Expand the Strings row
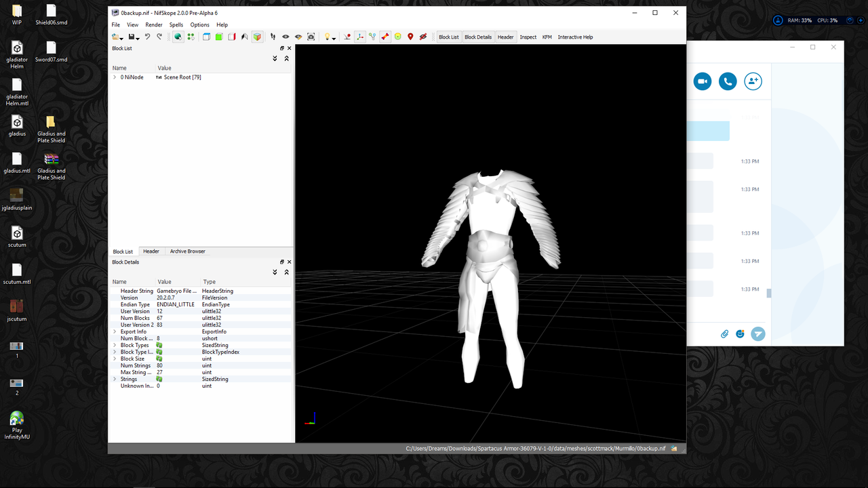This screenshot has height=488, width=868. tap(115, 379)
